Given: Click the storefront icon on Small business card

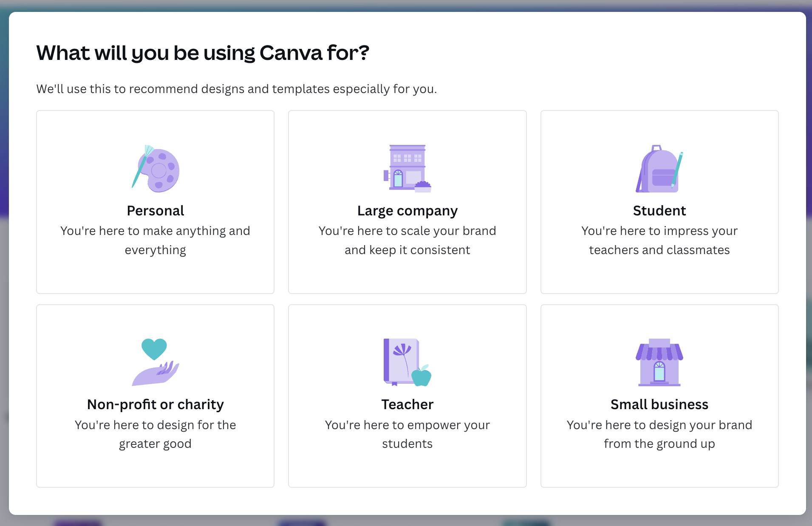Looking at the screenshot, I should click(659, 362).
